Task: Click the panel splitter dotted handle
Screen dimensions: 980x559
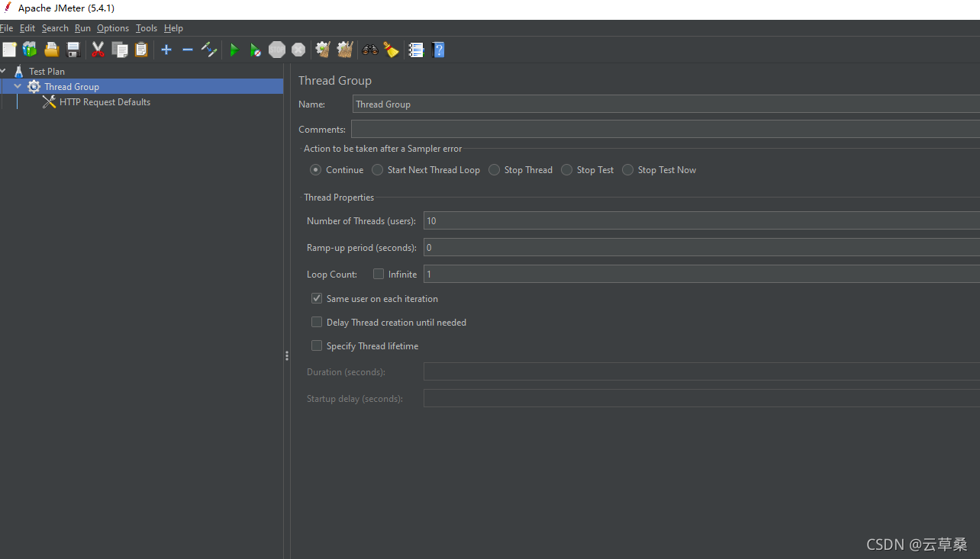Action: point(287,355)
